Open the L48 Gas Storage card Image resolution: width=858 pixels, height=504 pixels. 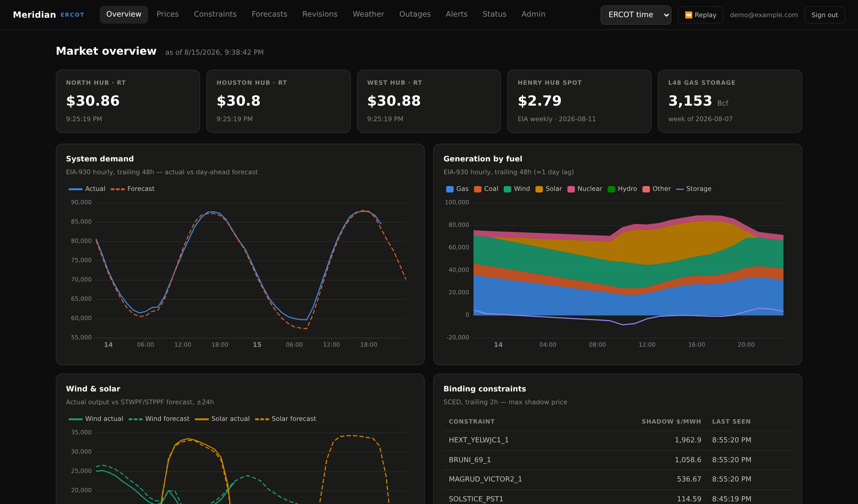(730, 101)
